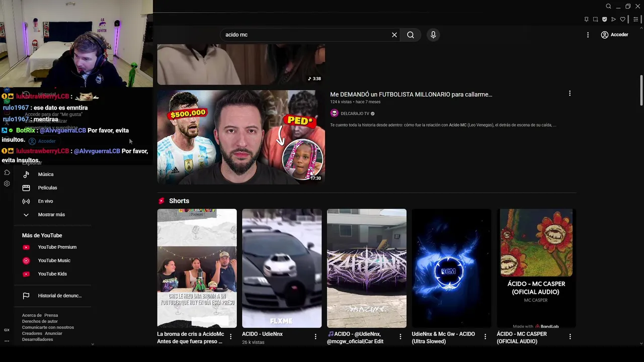
Task: Open the browser snapshot capture tool
Action: pyautogui.click(x=595, y=20)
